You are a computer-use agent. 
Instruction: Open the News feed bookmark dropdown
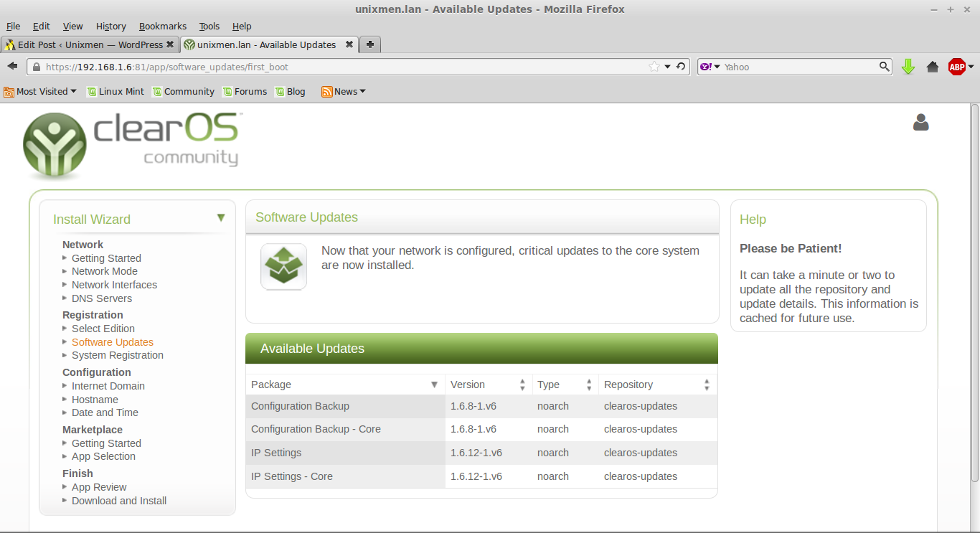click(x=344, y=91)
